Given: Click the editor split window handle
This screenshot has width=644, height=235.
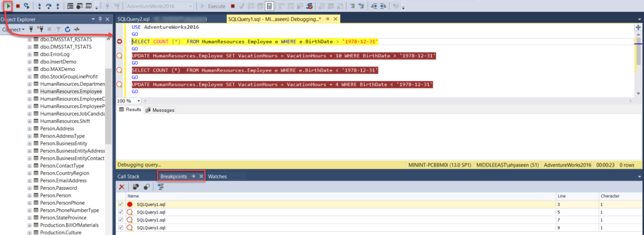Looking at the screenshot, I should tap(639, 27).
